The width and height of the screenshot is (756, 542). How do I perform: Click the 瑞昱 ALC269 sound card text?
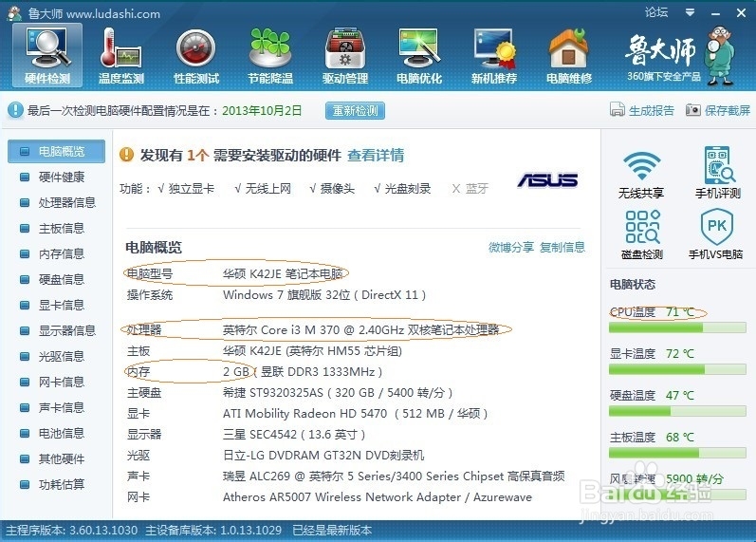pyautogui.click(x=394, y=477)
